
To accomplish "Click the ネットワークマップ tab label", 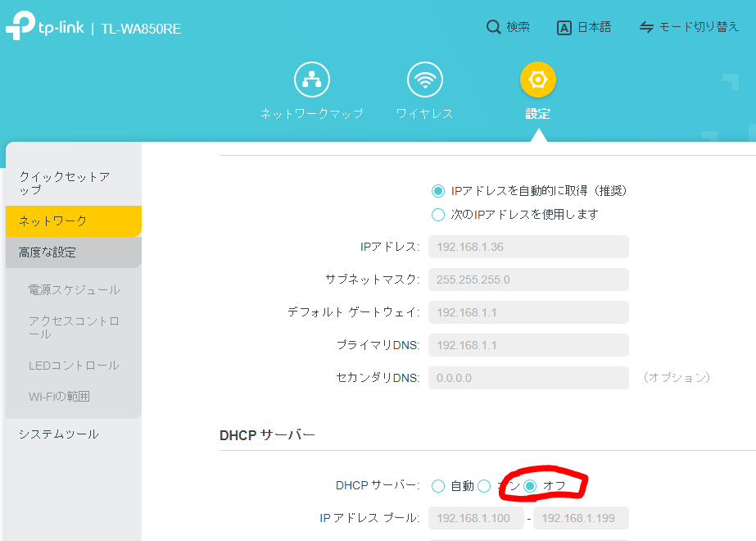I will [x=312, y=114].
